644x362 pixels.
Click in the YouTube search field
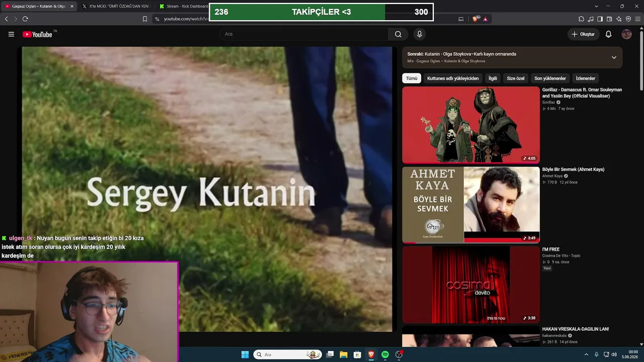pyautogui.click(x=304, y=34)
